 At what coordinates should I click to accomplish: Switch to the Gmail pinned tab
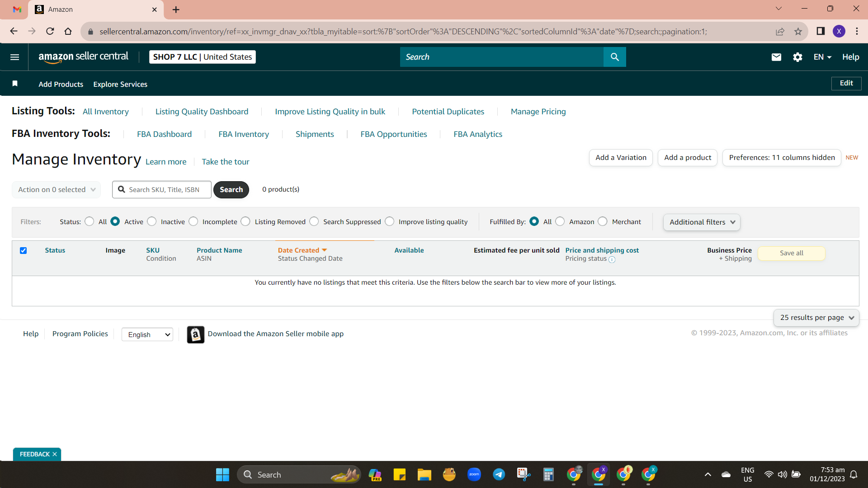(x=17, y=9)
